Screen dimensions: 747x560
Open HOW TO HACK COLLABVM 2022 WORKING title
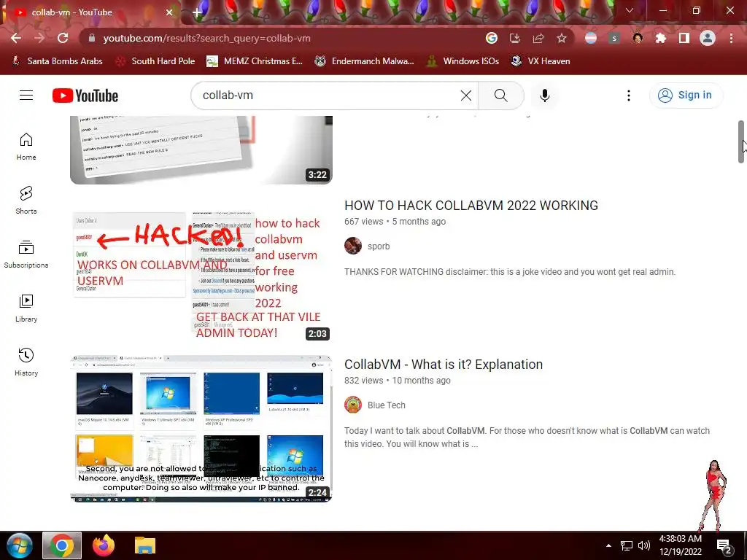(x=471, y=205)
